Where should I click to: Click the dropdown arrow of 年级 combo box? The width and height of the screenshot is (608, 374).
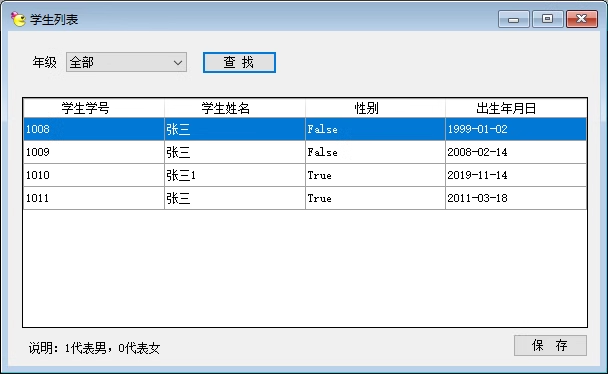point(178,62)
